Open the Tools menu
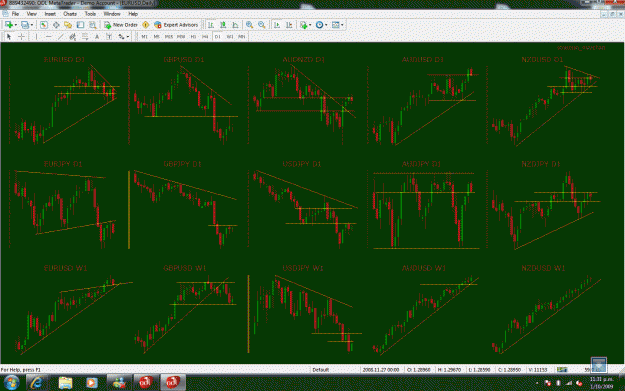This screenshot has height=391, width=625. 90,14
